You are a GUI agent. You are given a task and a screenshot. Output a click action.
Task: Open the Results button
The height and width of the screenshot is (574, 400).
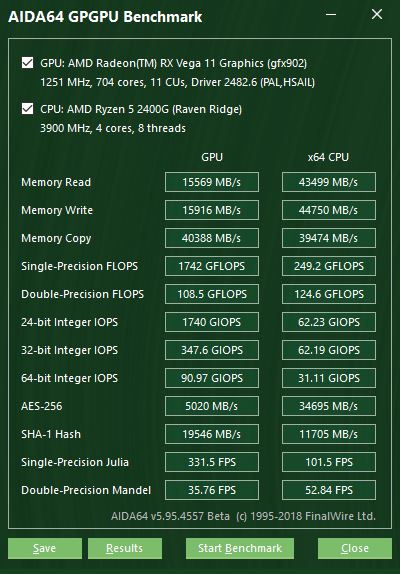pos(124,548)
